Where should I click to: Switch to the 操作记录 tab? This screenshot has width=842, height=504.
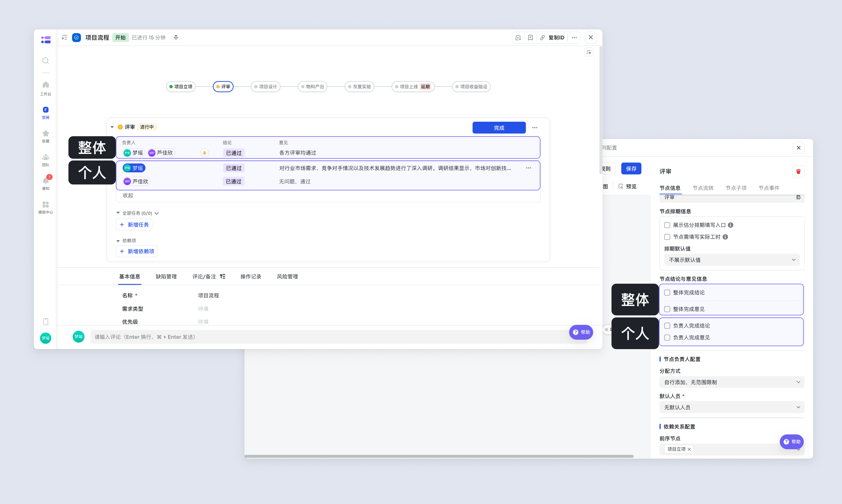coord(251,277)
